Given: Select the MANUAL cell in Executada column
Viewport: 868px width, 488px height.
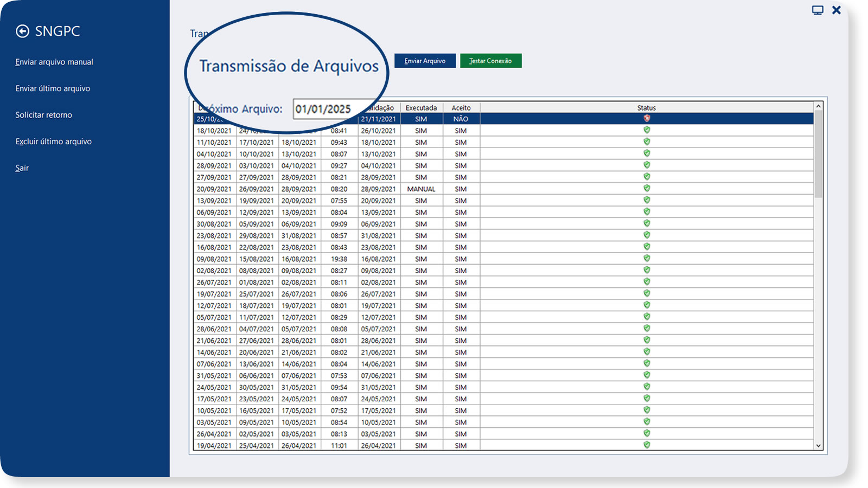Looking at the screenshot, I should click(421, 189).
